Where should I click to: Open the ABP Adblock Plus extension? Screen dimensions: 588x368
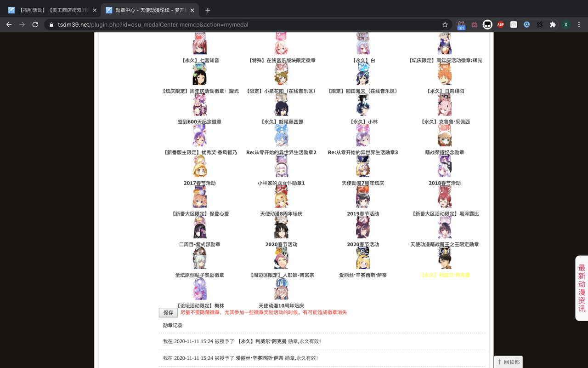tap(501, 25)
